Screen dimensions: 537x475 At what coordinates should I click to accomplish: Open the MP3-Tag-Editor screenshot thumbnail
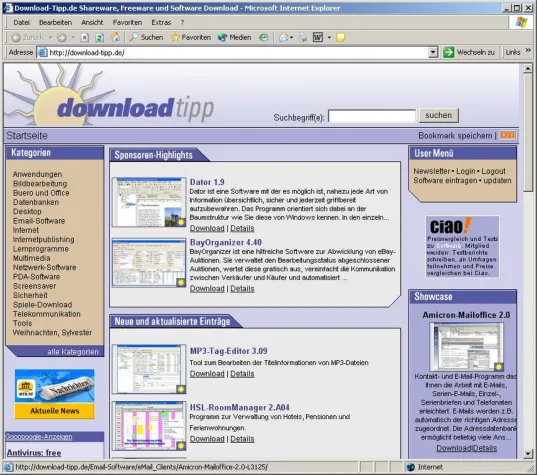click(149, 369)
